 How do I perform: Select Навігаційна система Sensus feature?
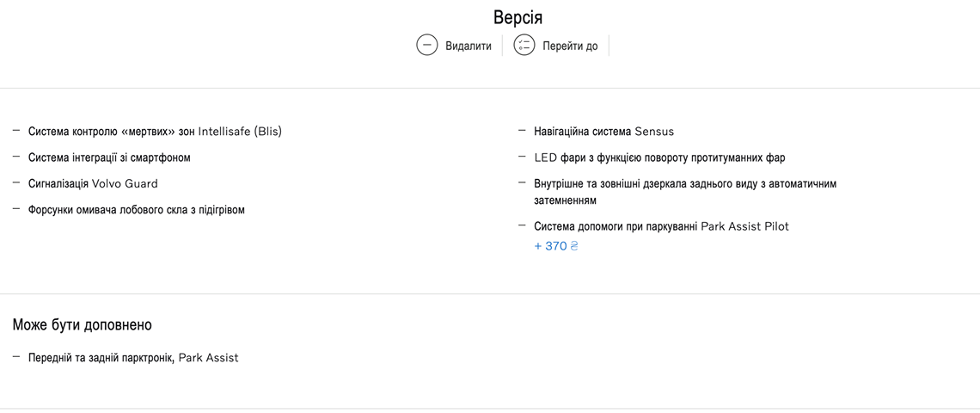pyautogui.click(x=603, y=132)
